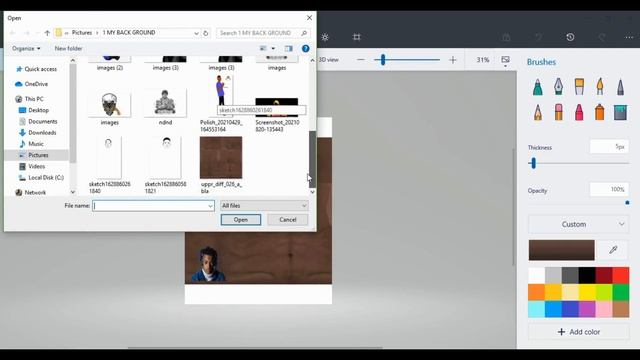Open the History clock icon

tap(570, 37)
